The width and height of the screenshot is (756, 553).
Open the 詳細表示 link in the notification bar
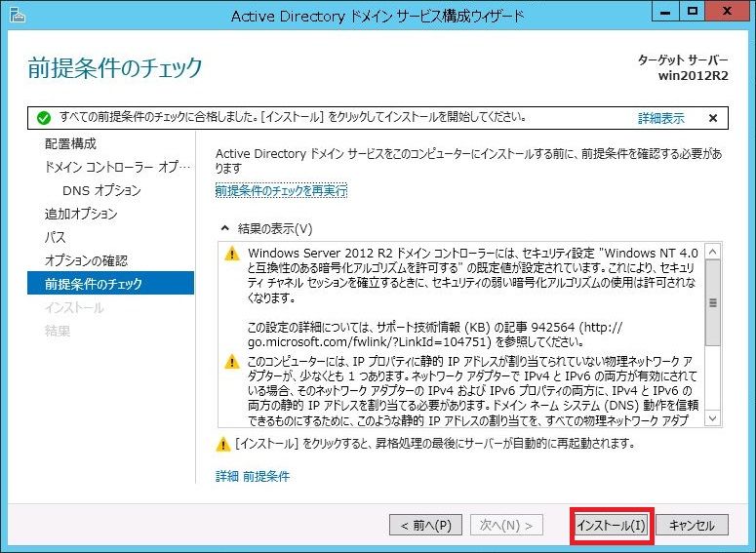tap(661, 118)
